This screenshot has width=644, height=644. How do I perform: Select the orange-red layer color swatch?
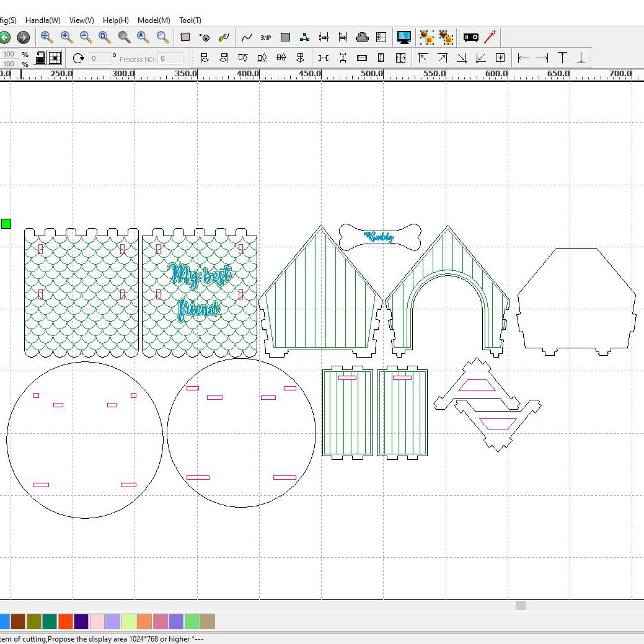click(x=66, y=621)
